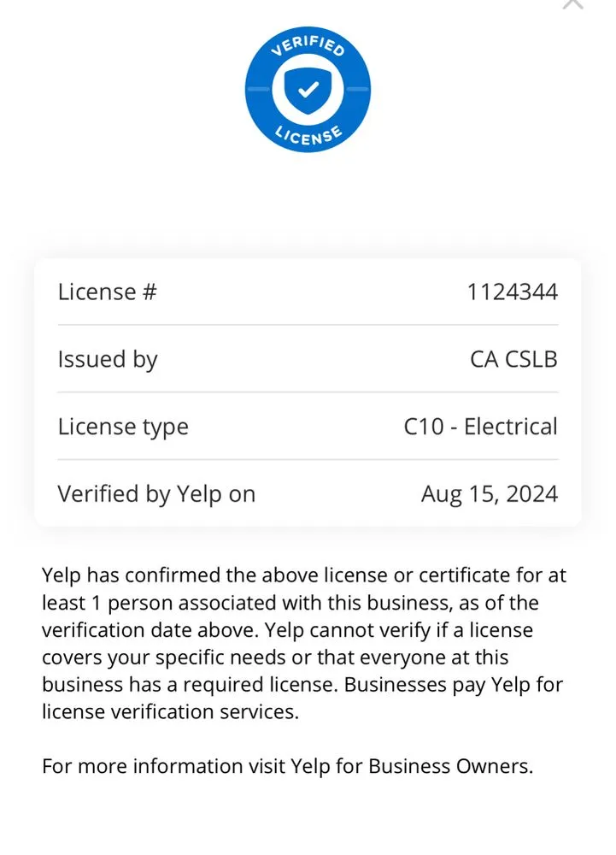Select the Verified by Yelp on label
This screenshot has height=855, width=616.
(x=156, y=494)
